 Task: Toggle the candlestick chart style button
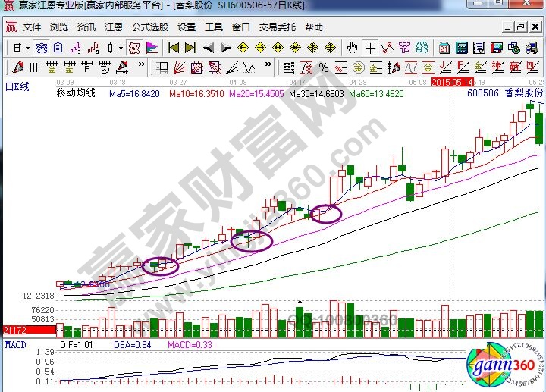111,48
